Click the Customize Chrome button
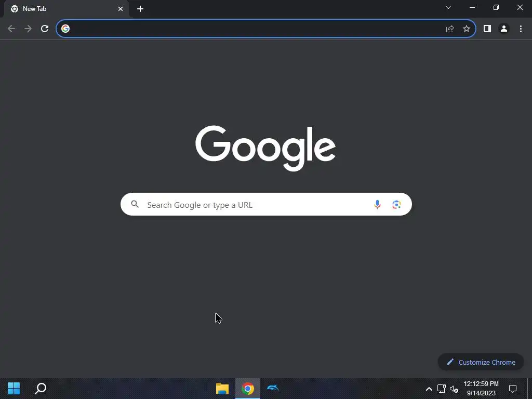Screen dimensions: 532x399 point(481,362)
